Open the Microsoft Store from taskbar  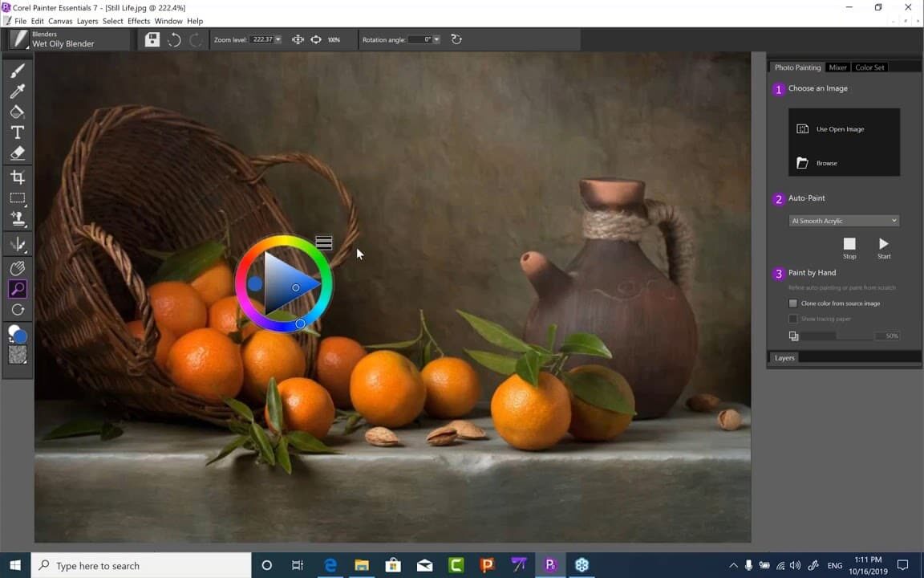coord(393,565)
